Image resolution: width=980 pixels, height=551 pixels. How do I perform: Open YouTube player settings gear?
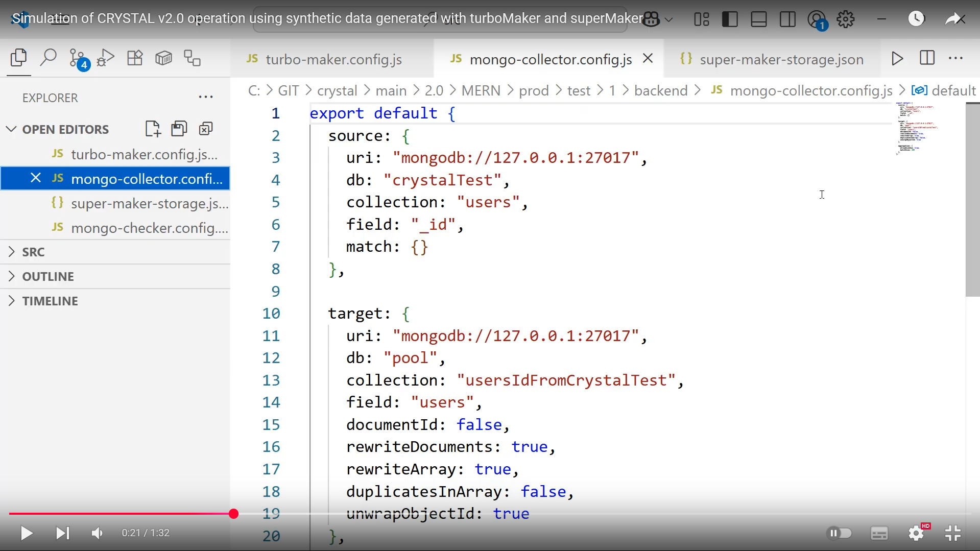click(917, 533)
